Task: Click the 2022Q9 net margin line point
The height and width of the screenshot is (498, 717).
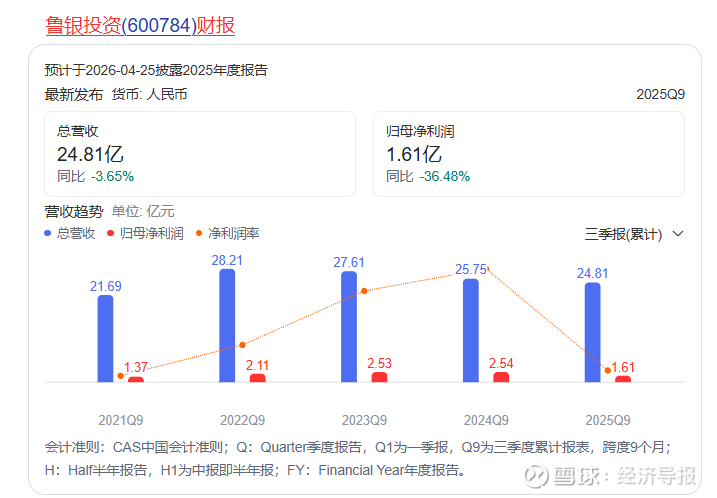Action: point(242,345)
